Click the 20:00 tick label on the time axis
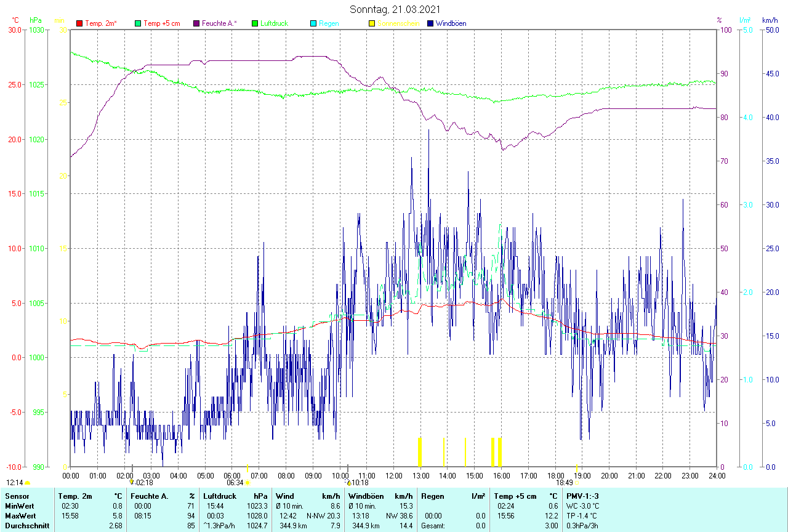The width and height of the screenshot is (788, 532). (609, 475)
